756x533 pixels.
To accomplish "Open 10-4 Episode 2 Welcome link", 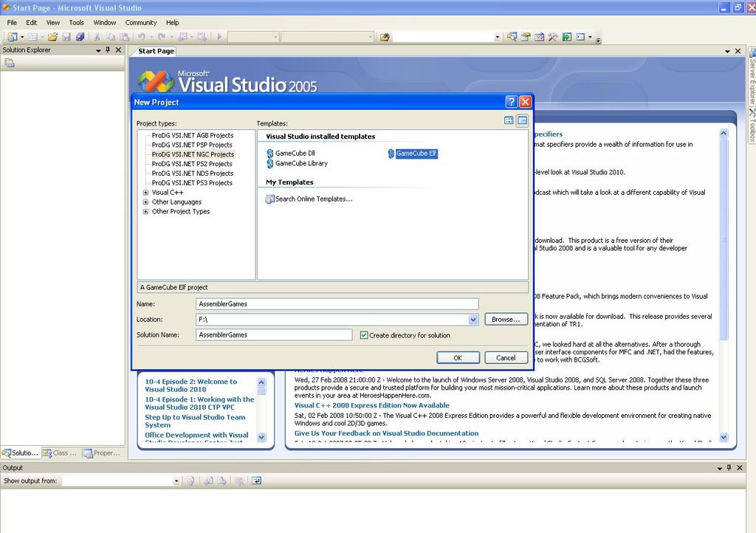I will 191,385.
